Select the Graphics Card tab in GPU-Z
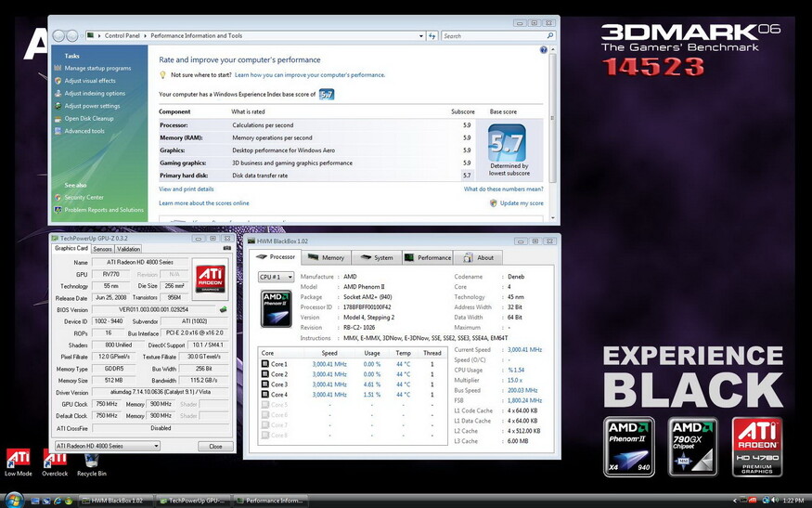Viewport: 812px width, 508px height. (71, 248)
